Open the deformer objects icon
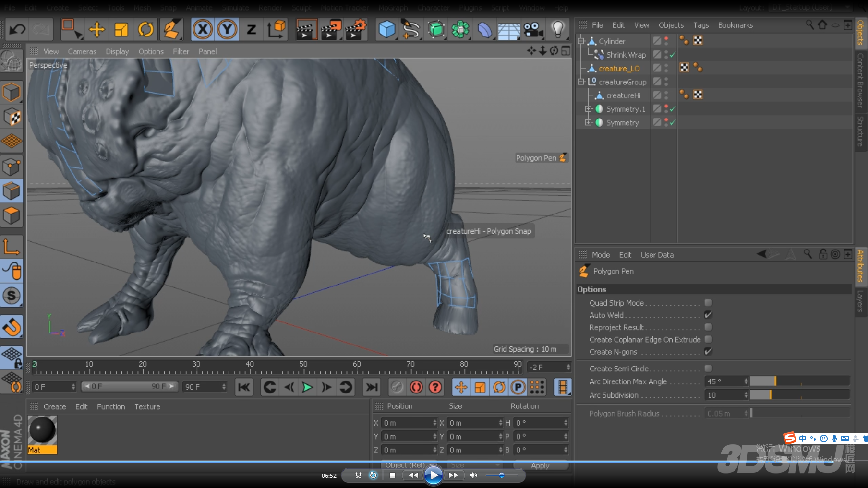The image size is (868, 488). pos(484,30)
